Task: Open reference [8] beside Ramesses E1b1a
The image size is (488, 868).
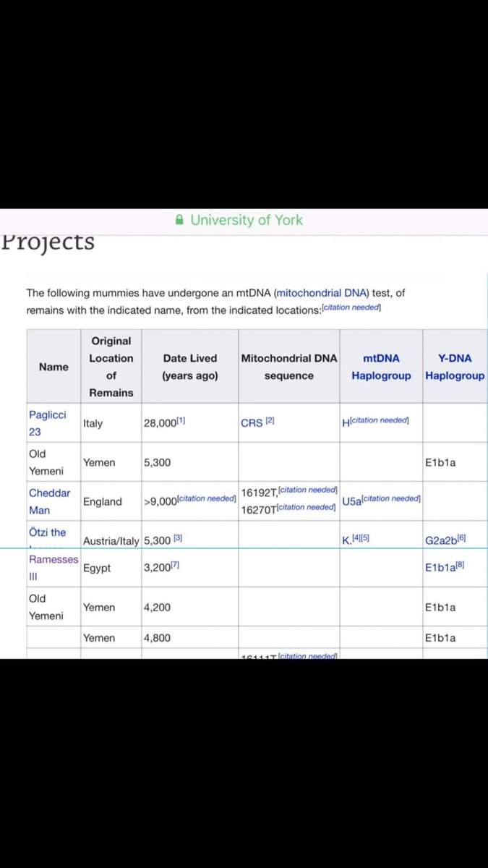Action: pyautogui.click(x=460, y=566)
